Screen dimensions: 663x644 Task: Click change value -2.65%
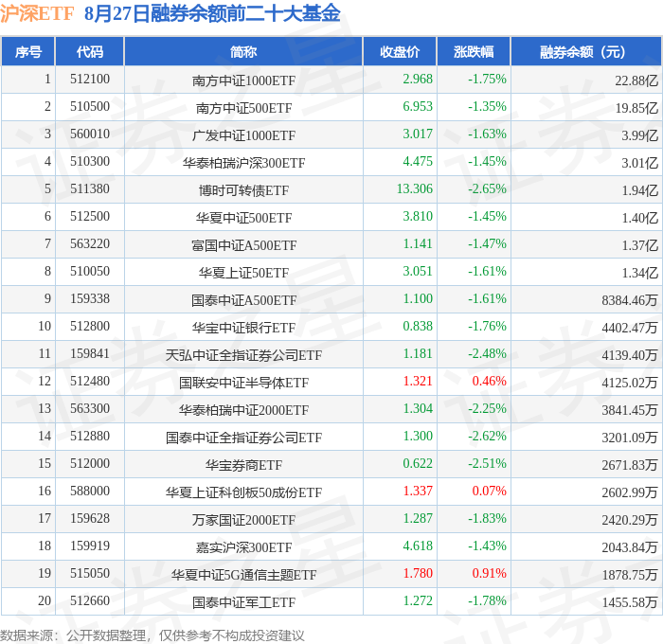[487, 189]
